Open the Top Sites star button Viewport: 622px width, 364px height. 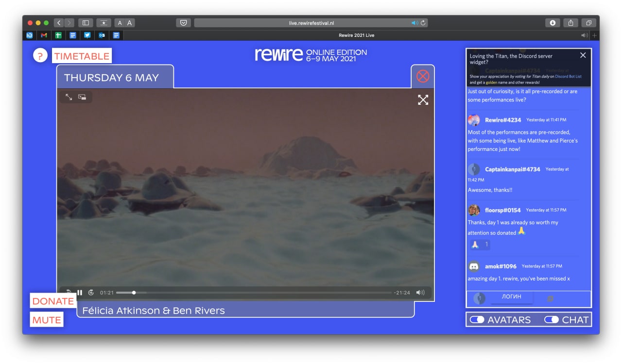click(104, 23)
